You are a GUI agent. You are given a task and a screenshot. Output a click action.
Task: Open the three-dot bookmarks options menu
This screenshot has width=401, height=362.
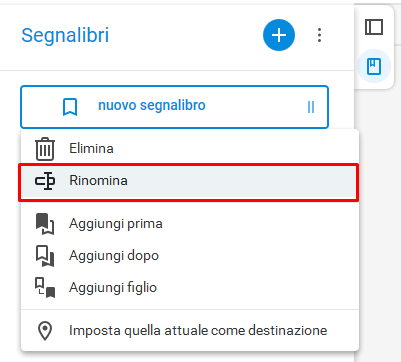coord(319,35)
